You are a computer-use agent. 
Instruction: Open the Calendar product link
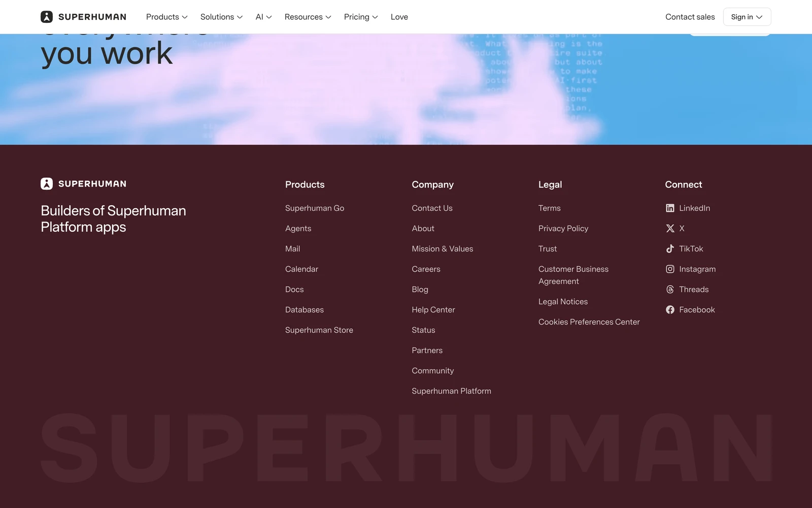coord(302,269)
